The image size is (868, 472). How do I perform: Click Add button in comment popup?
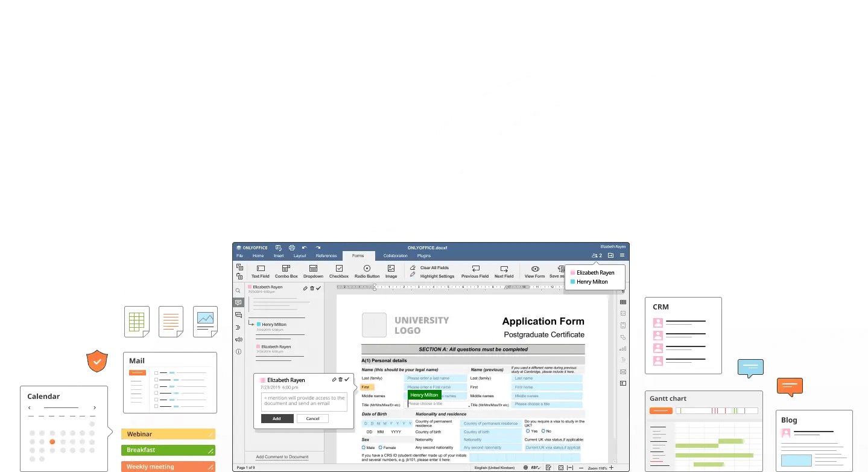(277, 418)
